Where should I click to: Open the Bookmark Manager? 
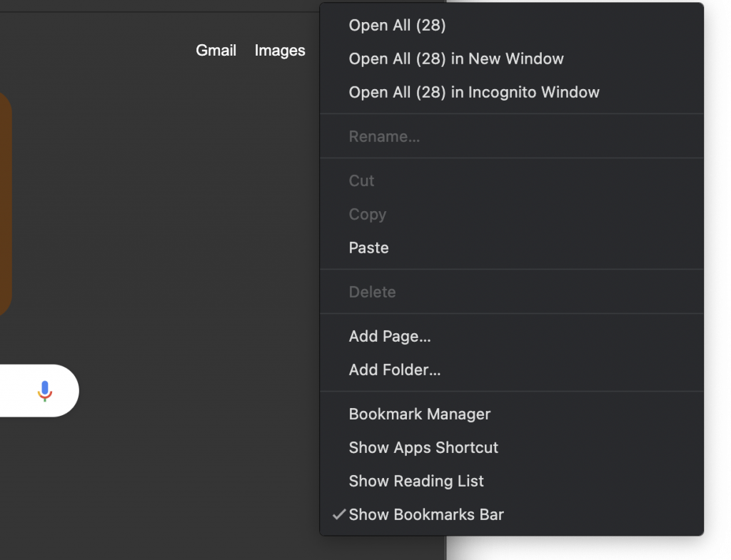(420, 414)
